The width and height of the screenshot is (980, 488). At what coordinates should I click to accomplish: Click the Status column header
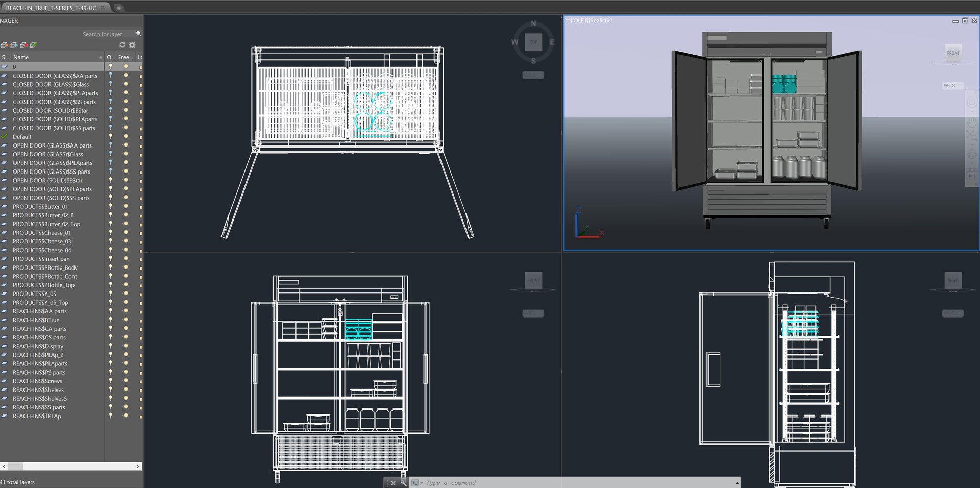pyautogui.click(x=5, y=57)
